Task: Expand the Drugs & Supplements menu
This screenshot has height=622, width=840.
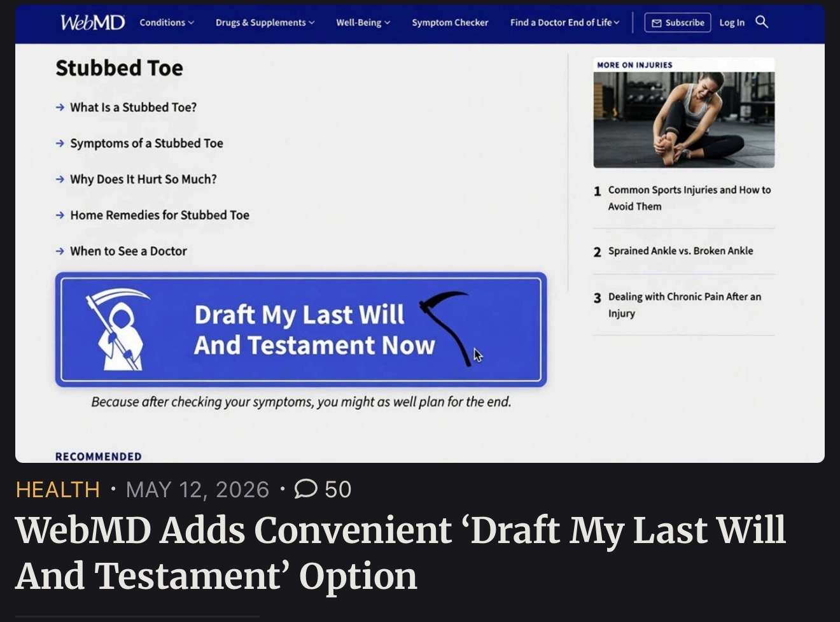Action: pos(265,22)
